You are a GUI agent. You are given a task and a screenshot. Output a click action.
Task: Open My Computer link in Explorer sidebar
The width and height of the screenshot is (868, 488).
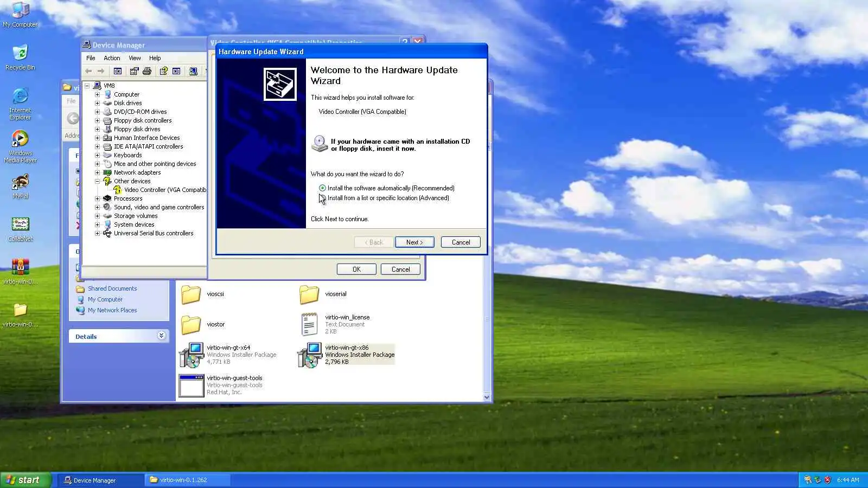[x=105, y=300]
